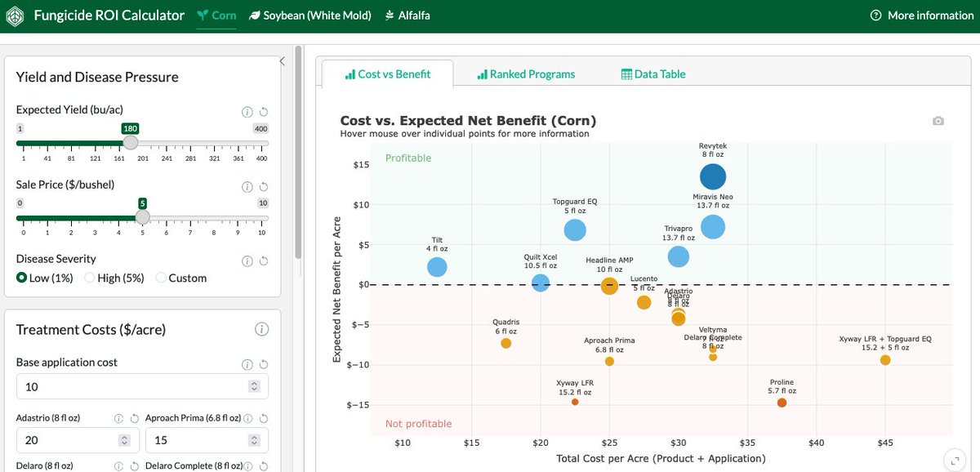Collapse the sidebar with the chevron
The width and height of the screenshot is (980, 472).
(x=282, y=61)
